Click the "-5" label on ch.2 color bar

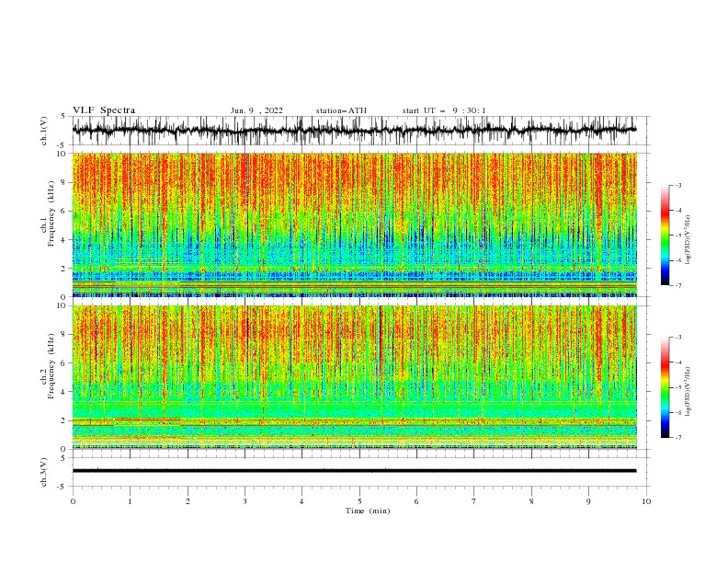(x=677, y=387)
